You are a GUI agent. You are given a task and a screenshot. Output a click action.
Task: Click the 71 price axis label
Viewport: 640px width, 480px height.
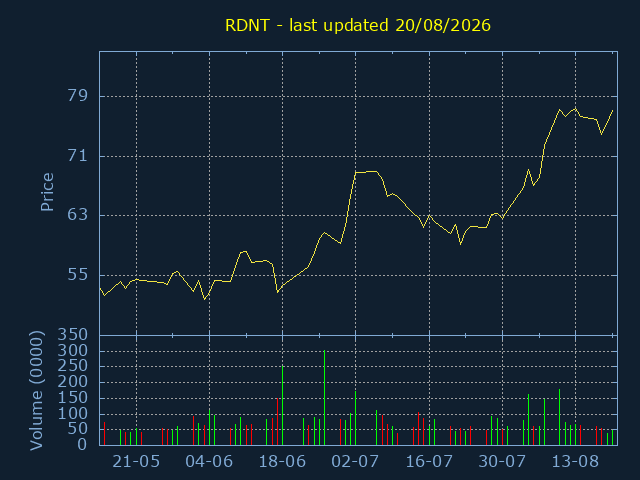coord(78,156)
